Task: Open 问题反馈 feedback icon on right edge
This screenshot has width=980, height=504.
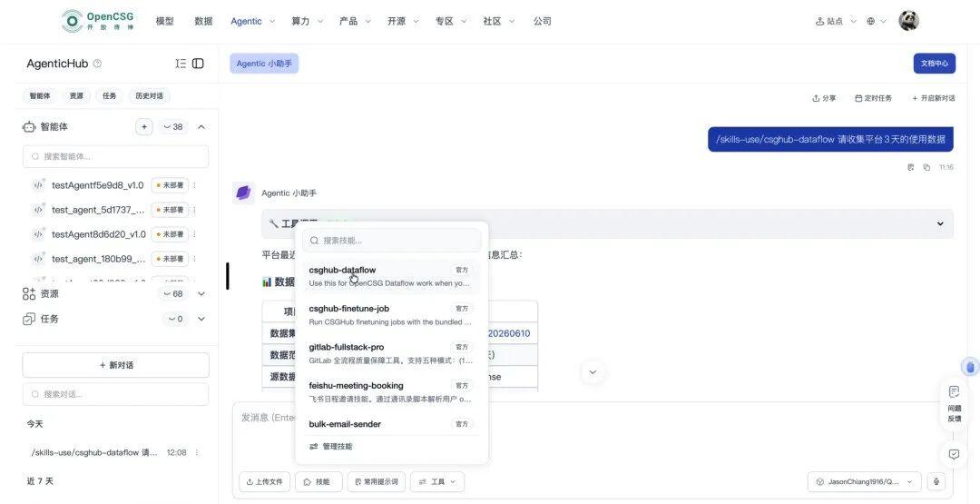Action: 955,404
